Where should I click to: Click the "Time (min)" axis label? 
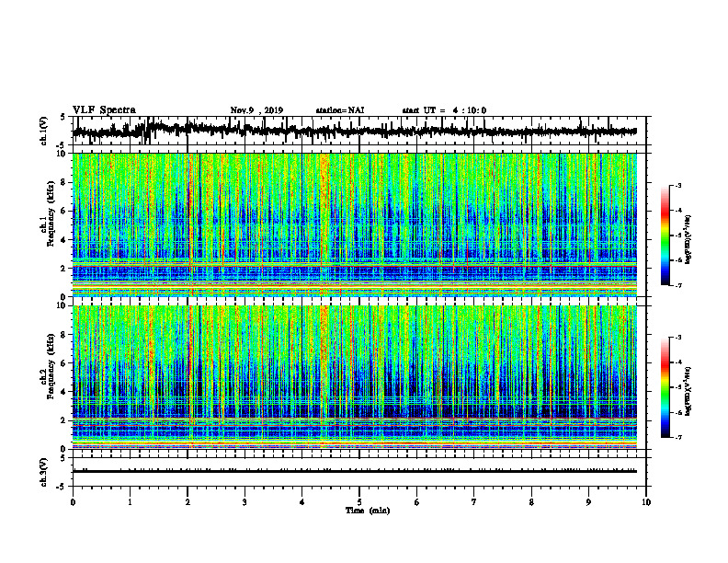[x=368, y=511]
